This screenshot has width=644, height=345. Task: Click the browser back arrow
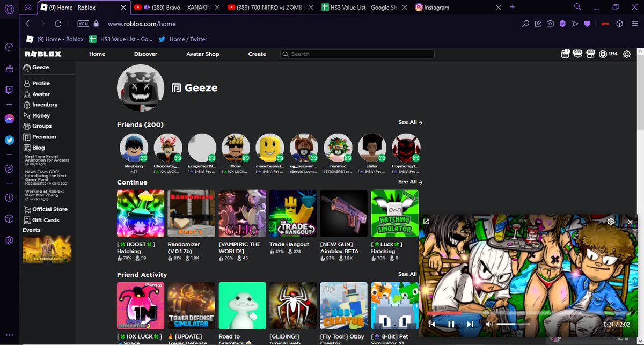coord(27,24)
